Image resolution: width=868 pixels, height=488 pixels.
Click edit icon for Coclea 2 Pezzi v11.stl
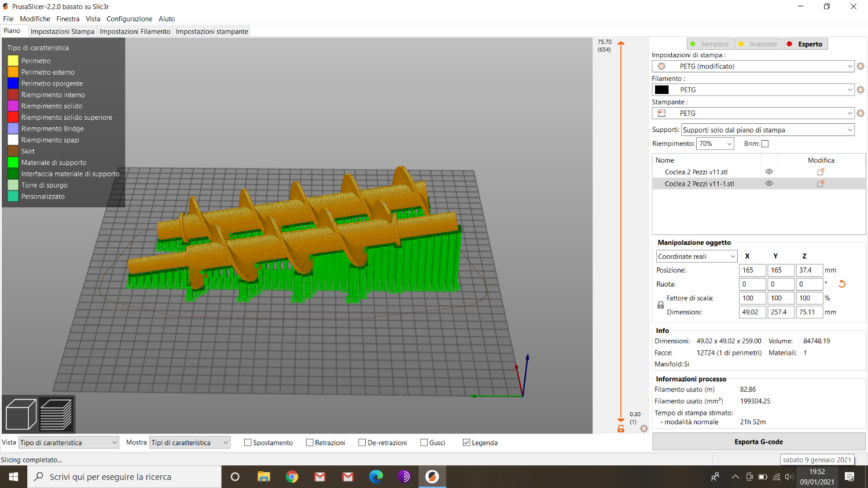click(x=821, y=172)
